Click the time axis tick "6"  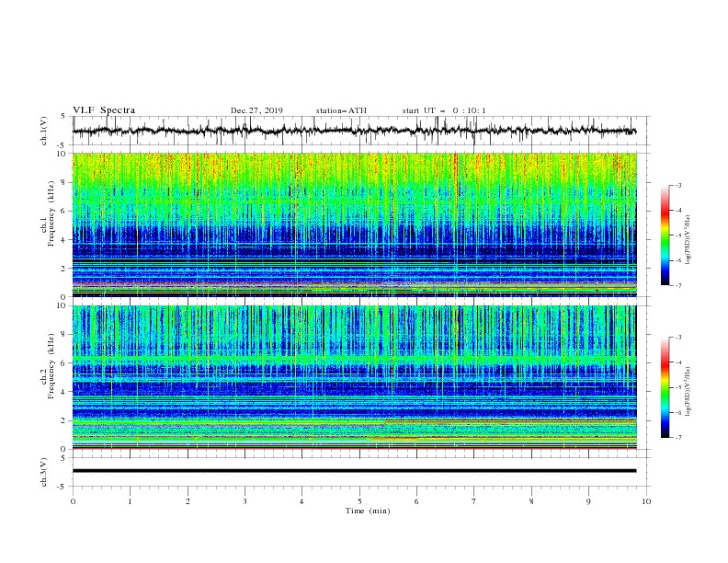point(416,501)
